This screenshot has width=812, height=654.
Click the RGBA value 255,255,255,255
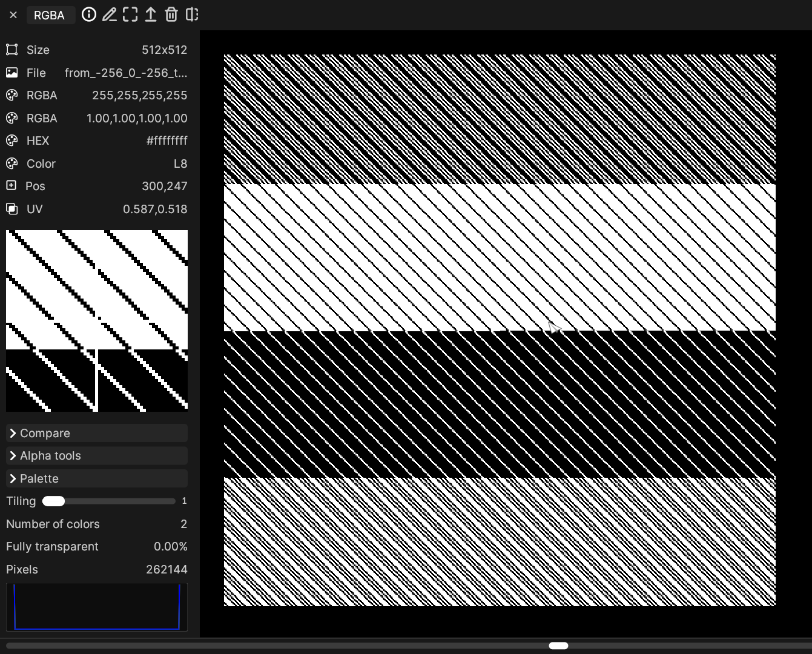[139, 96]
